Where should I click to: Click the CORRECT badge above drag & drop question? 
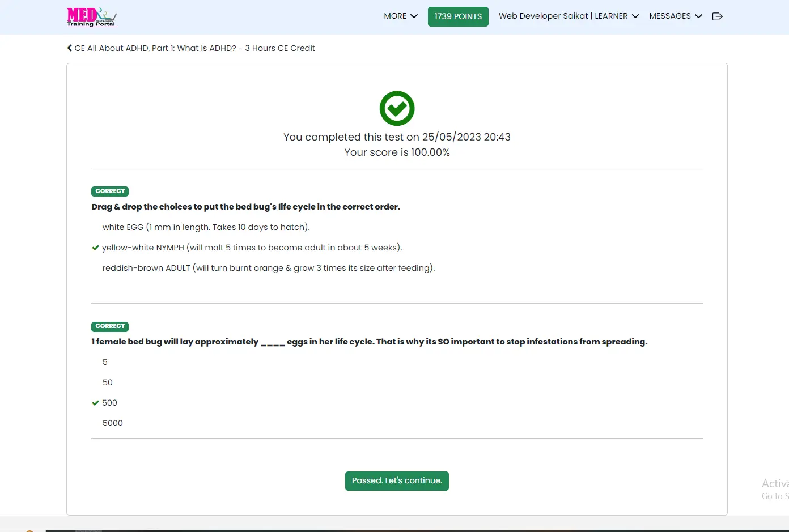tap(110, 191)
